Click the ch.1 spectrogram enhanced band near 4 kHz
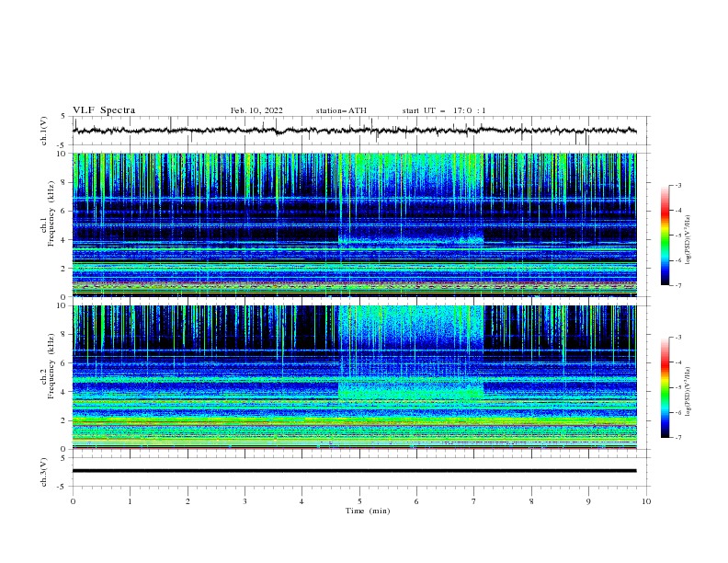The width and height of the screenshot is (728, 563). coord(411,240)
